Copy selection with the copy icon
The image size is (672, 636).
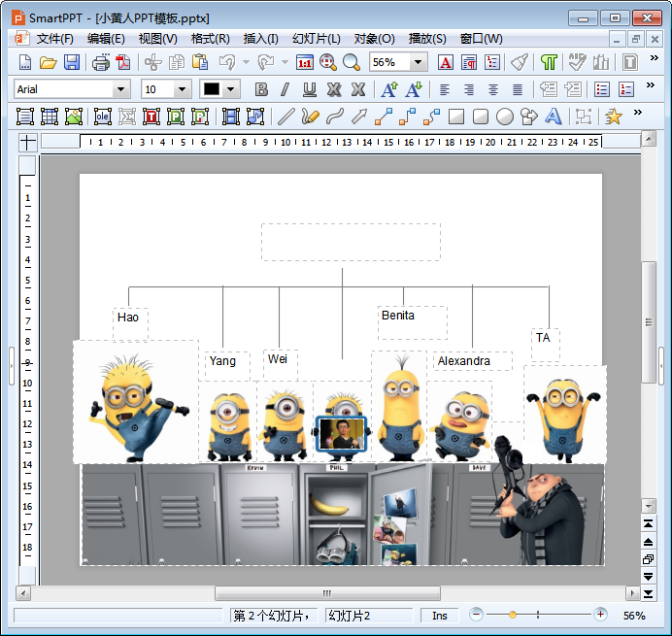(176, 62)
